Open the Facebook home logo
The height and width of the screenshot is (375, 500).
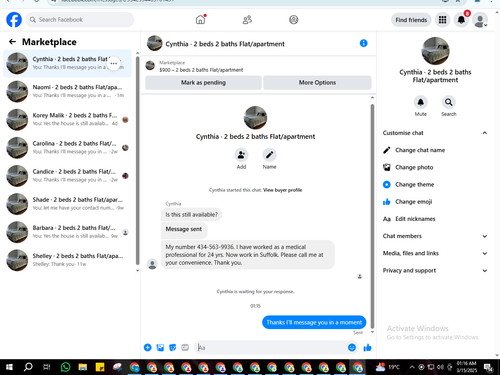(14, 20)
